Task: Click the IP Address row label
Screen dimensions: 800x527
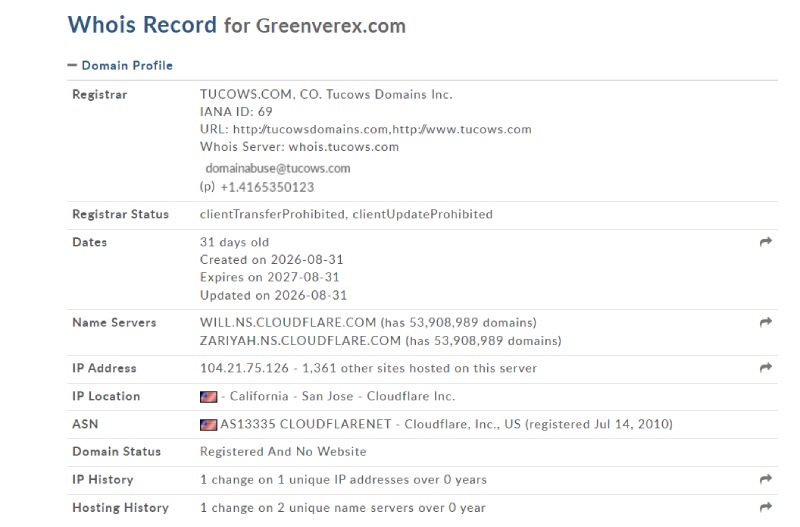Action: tap(105, 368)
